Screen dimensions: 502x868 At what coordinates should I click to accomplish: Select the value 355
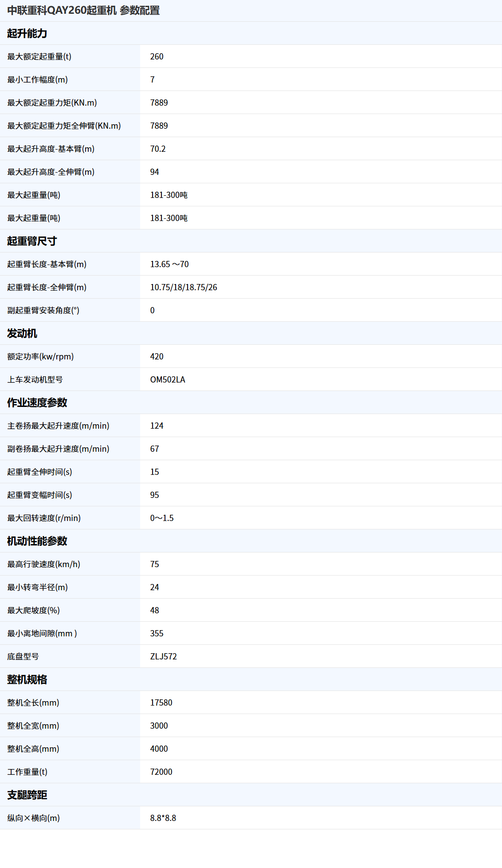tap(157, 633)
